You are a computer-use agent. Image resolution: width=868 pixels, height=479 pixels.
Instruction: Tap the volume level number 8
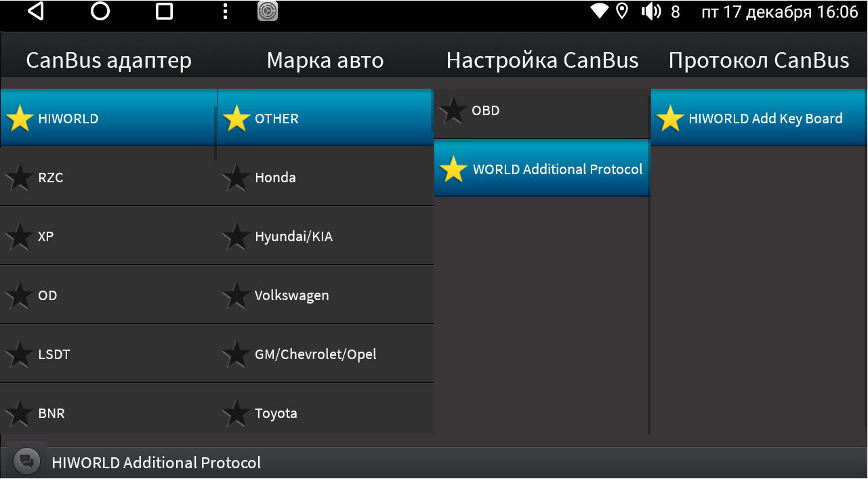pos(675,12)
